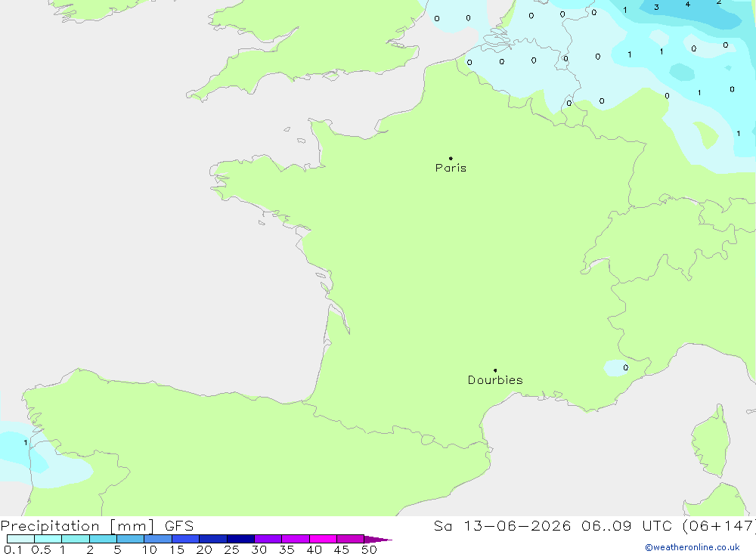756x554 pixels.
Task: Select the 30 to 35 mm purple legend swatch
Action: [268, 539]
